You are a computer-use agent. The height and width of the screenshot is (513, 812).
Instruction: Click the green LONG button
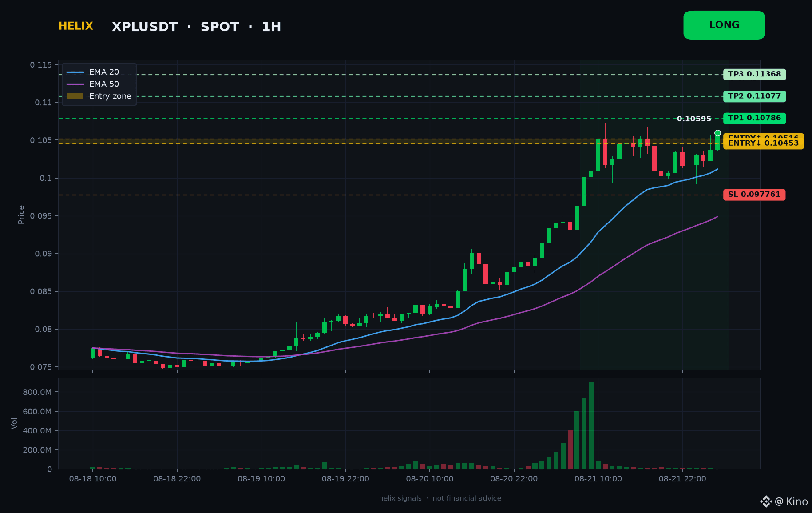point(724,25)
